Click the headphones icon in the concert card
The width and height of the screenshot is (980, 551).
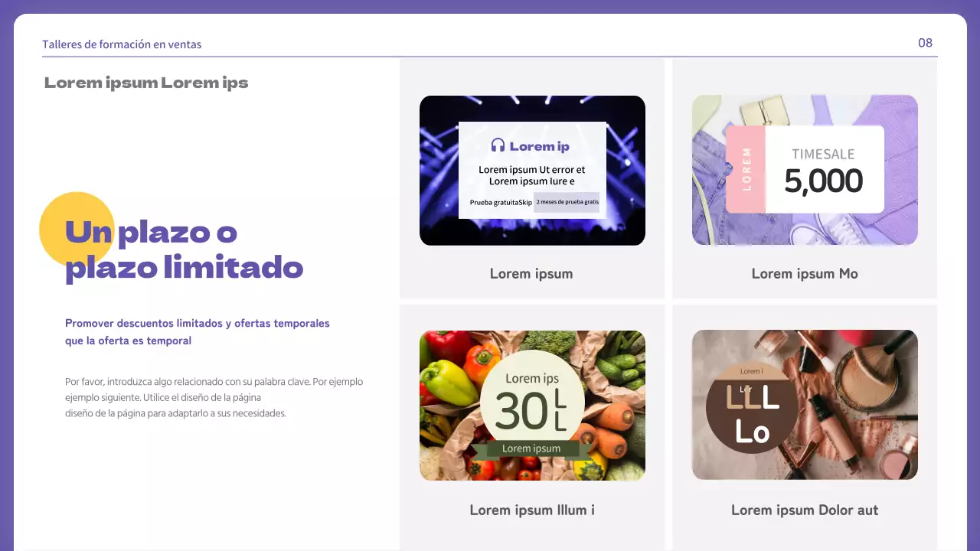[498, 145]
